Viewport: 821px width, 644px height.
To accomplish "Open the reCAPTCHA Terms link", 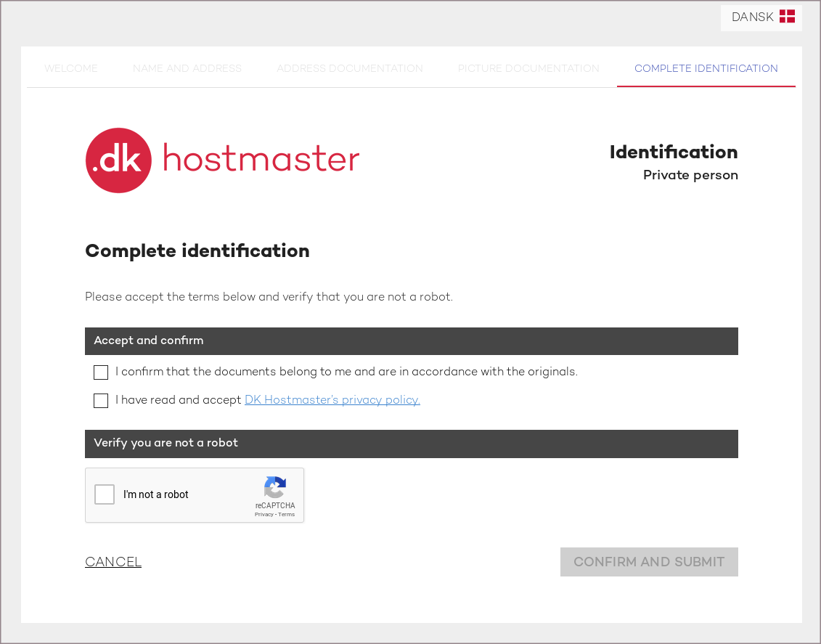I will coord(287,514).
